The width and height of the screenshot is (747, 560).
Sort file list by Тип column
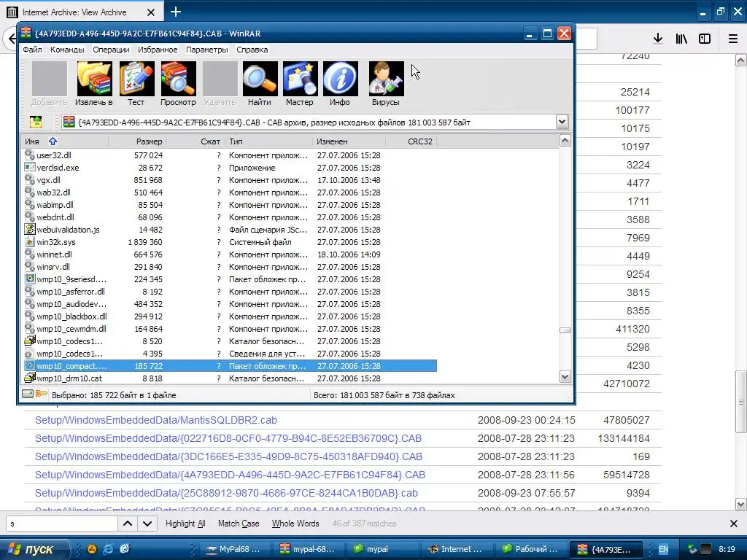point(268,141)
